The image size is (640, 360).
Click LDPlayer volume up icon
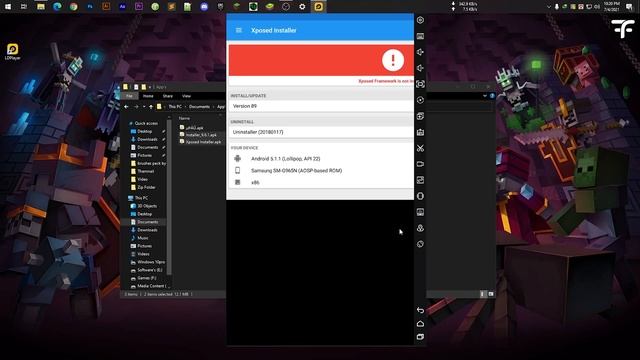click(x=420, y=52)
